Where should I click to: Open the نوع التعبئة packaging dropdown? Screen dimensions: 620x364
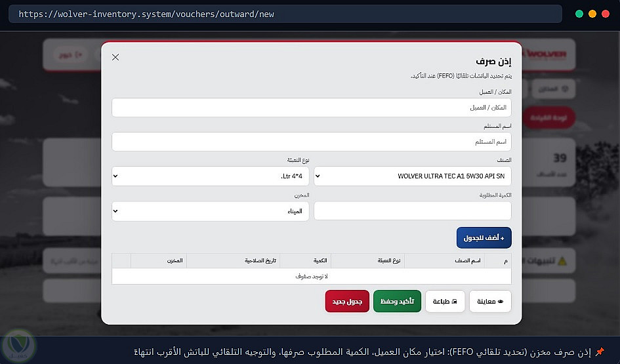211,176
